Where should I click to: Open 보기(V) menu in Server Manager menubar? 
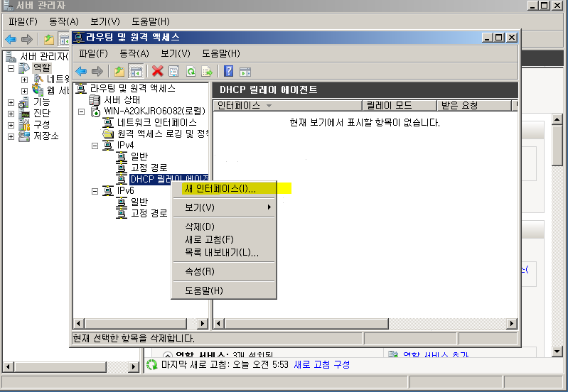(x=105, y=21)
